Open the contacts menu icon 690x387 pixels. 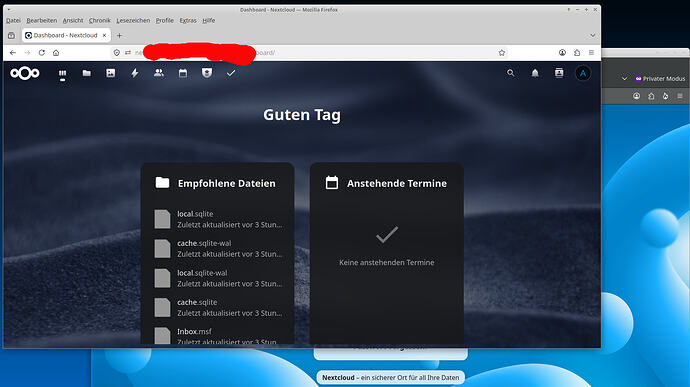[559, 73]
